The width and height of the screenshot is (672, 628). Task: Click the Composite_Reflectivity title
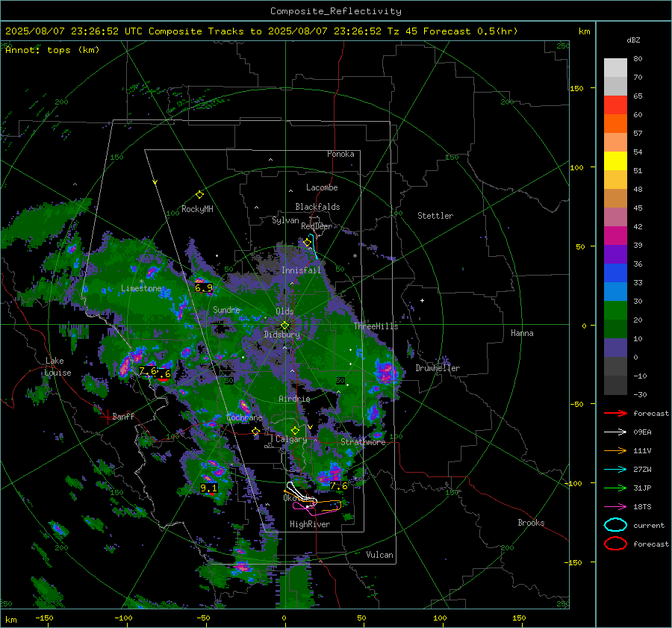click(x=335, y=11)
